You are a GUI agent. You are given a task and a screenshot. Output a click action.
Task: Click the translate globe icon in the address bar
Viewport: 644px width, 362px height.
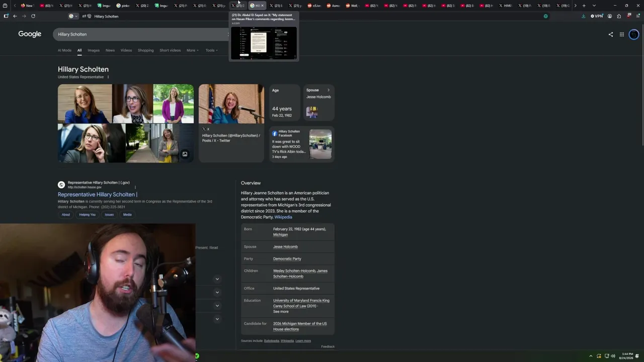546,16
